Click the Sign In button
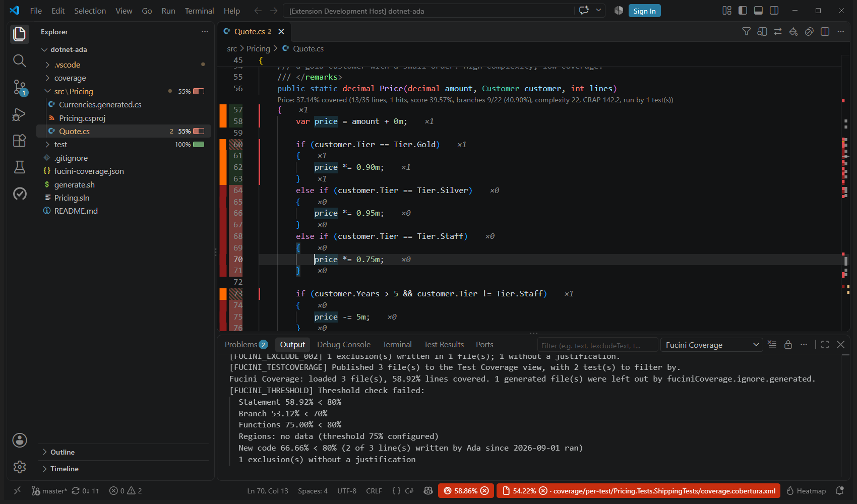 tap(644, 11)
